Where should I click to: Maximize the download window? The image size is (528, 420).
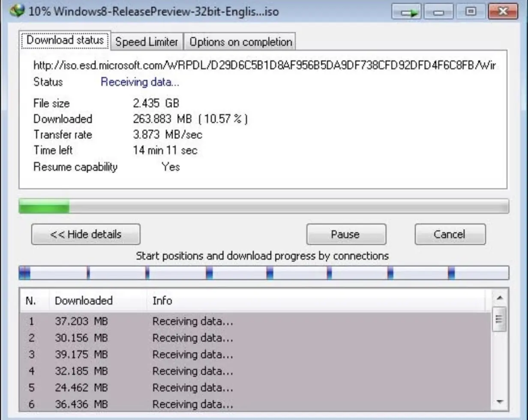click(x=471, y=12)
